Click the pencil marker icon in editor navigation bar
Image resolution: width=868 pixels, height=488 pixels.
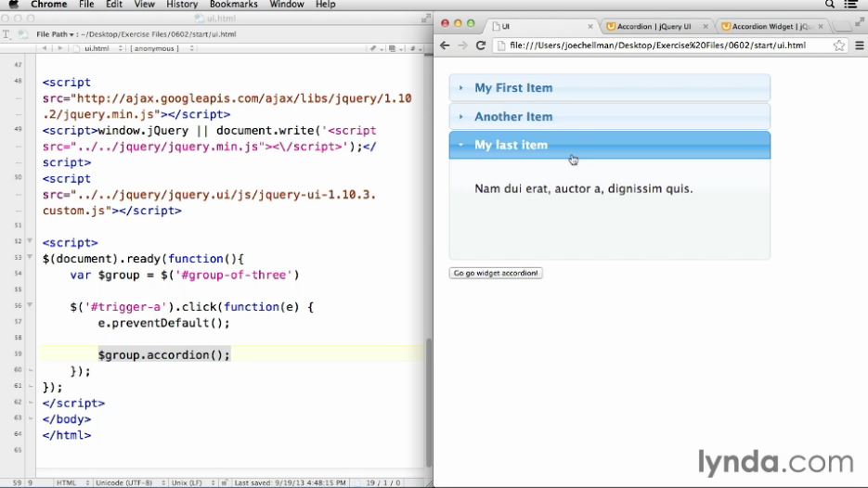(x=375, y=48)
